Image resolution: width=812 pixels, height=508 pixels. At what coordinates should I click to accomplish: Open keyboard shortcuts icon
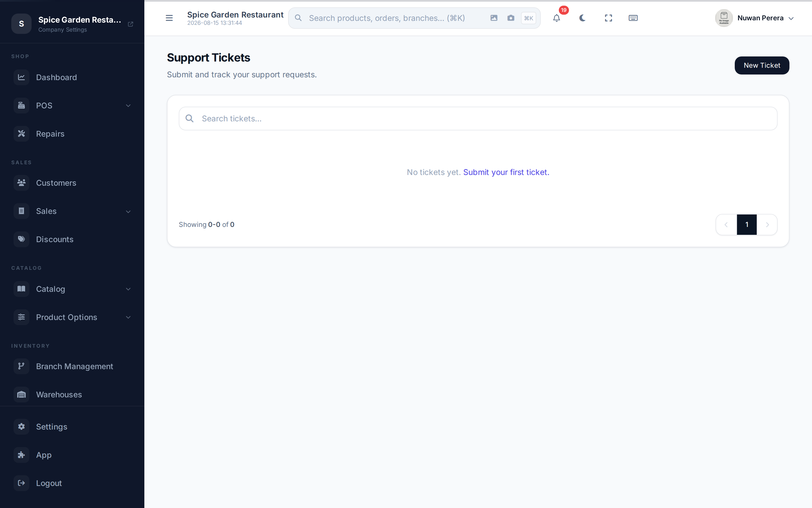tap(633, 18)
